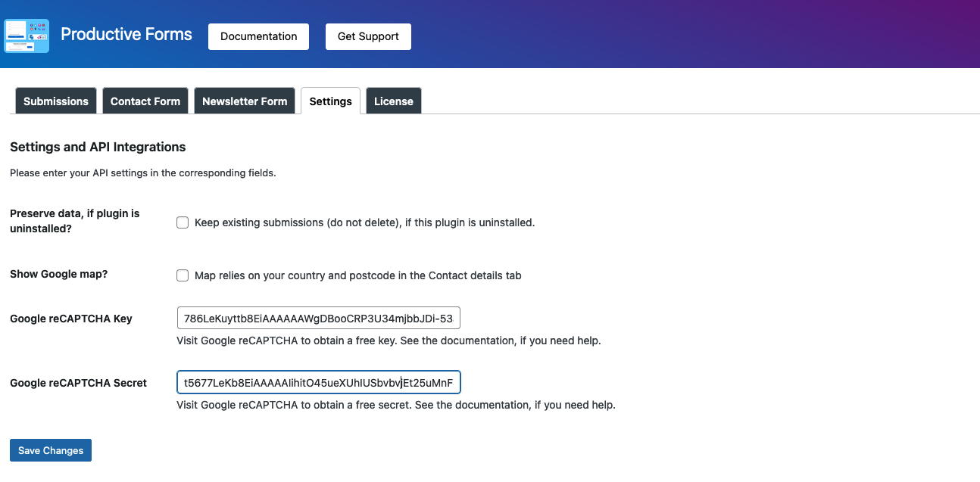Select the Settings tab
980x482 pixels.
tap(330, 101)
